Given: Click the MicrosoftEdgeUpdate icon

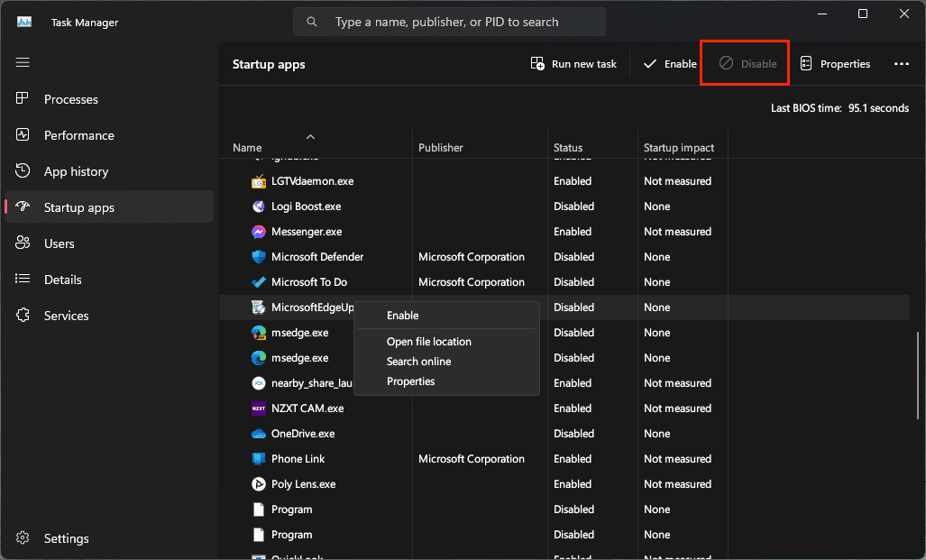Looking at the screenshot, I should (x=259, y=308).
